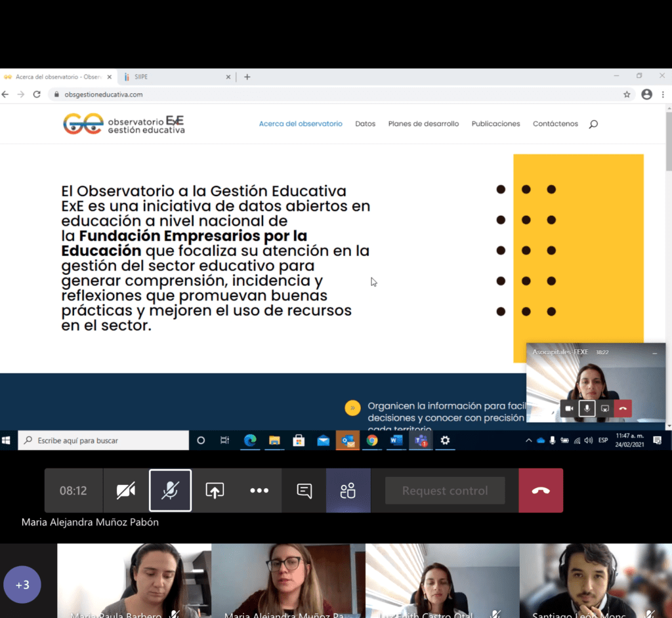Open the share content tray
672x618 pixels.
pos(215,490)
